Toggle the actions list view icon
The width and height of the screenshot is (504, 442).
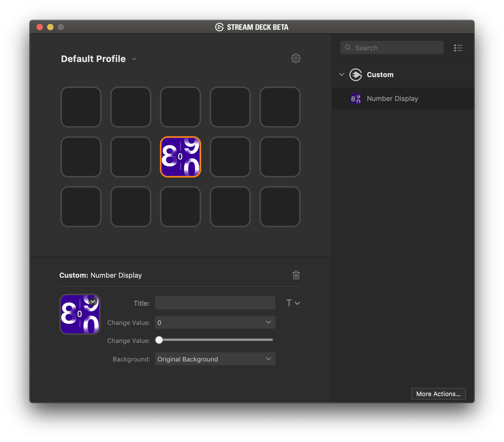458,48
